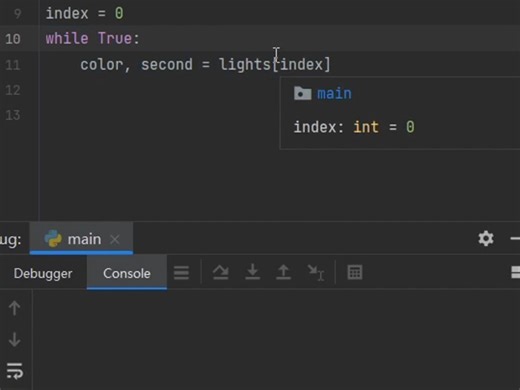Click the up arrow in console gutter

coord(14,308)
